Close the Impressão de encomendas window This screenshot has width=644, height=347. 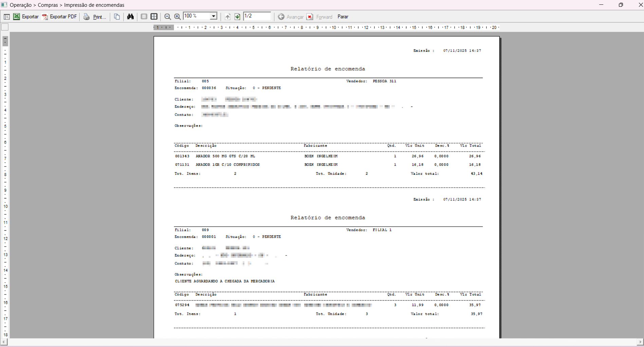pos(640,5)
